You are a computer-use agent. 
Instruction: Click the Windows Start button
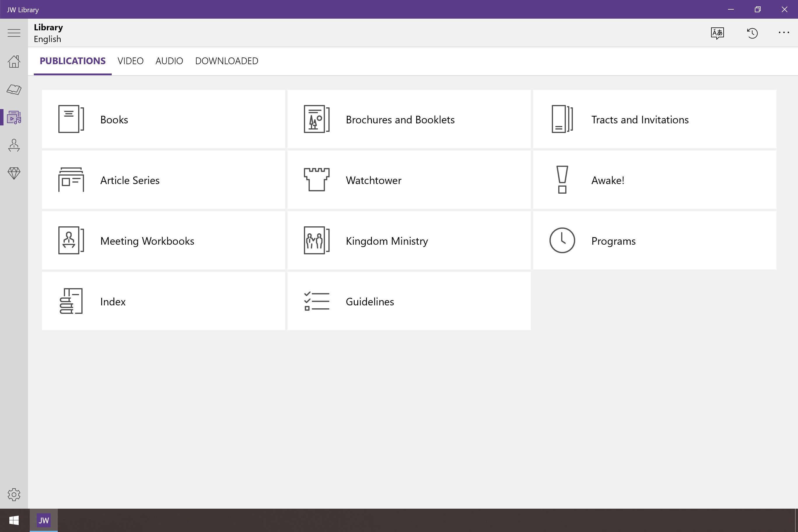(x=14, y=520)
